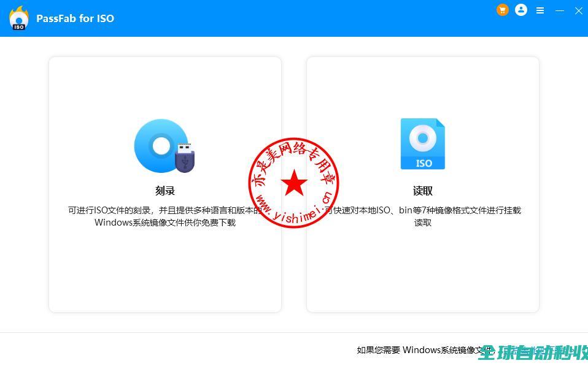Click the red star in the stamp
Image resolution: width=588 pixels, height=366 pixels.
tap(294, 183)
